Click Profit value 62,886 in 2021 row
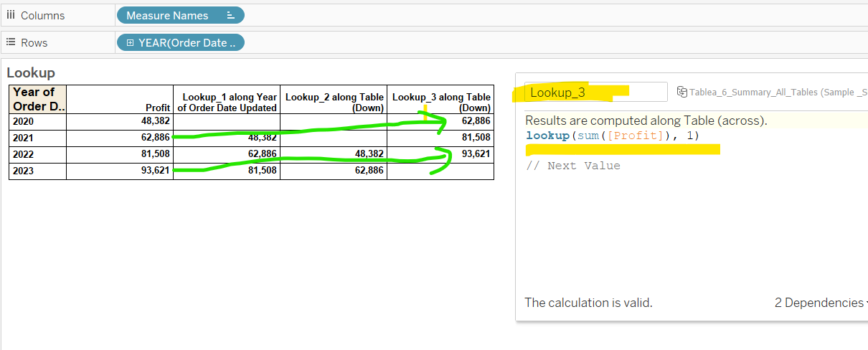This screenshot has height=350, width=868. click(155, 138)
